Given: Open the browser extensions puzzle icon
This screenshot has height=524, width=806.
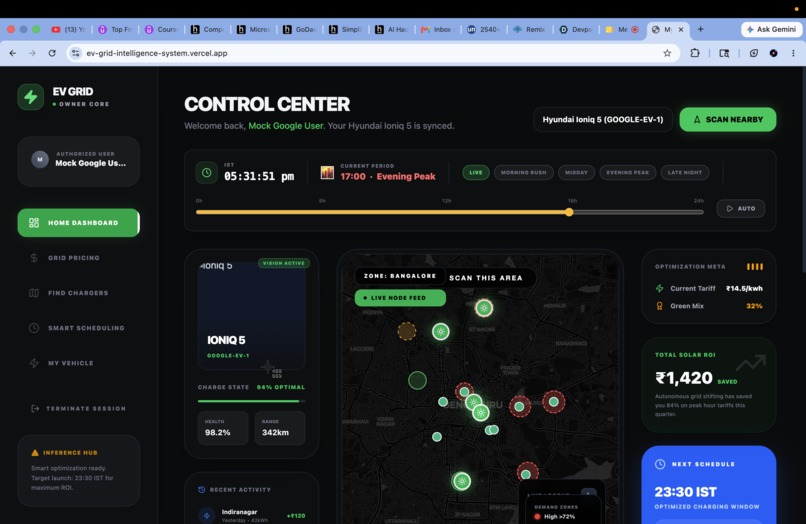Looking at the screenshot, I should [x=695, y=53].
